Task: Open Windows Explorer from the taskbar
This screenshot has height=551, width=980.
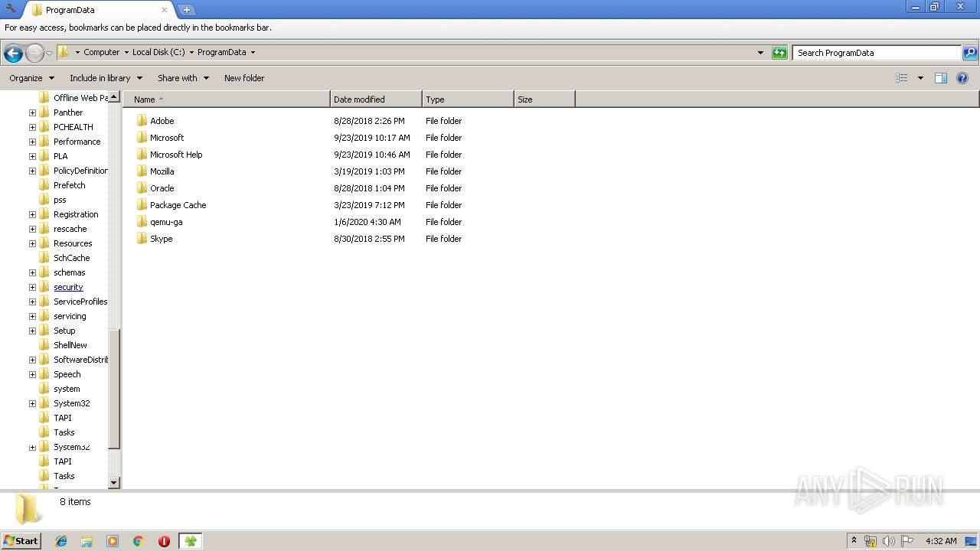Action: (x=87, y=541)
